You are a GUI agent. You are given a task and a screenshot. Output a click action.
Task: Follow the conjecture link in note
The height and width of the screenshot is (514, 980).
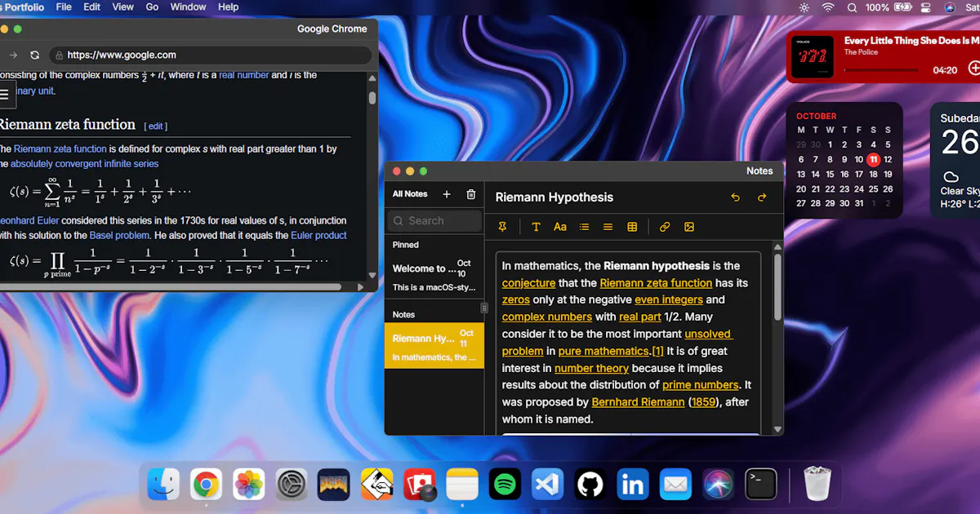(x=528, y=283)
